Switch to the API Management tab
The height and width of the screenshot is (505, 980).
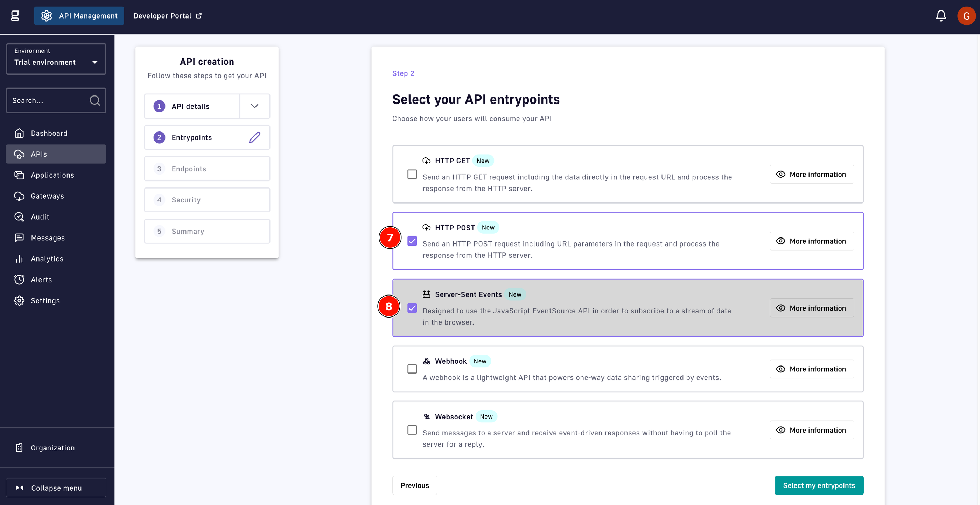(79, 16)
